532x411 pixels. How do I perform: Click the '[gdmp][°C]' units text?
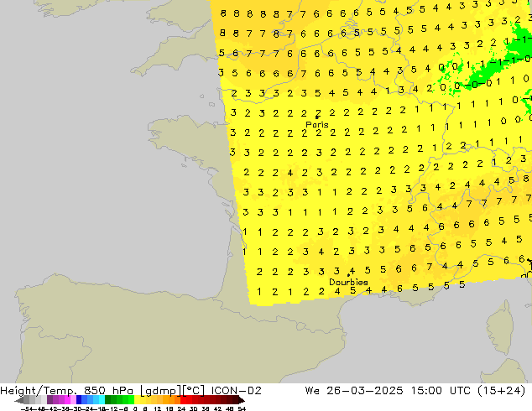coord(172,391)
